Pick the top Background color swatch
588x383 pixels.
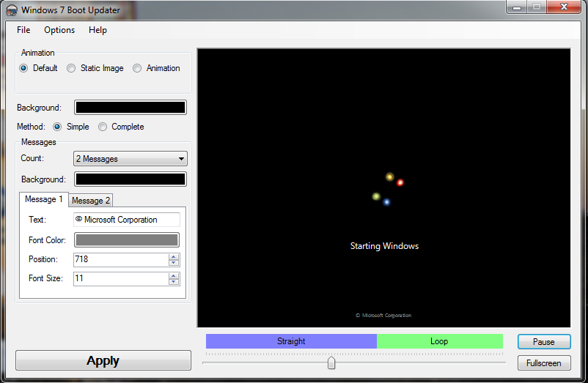(x=131, y=108)
